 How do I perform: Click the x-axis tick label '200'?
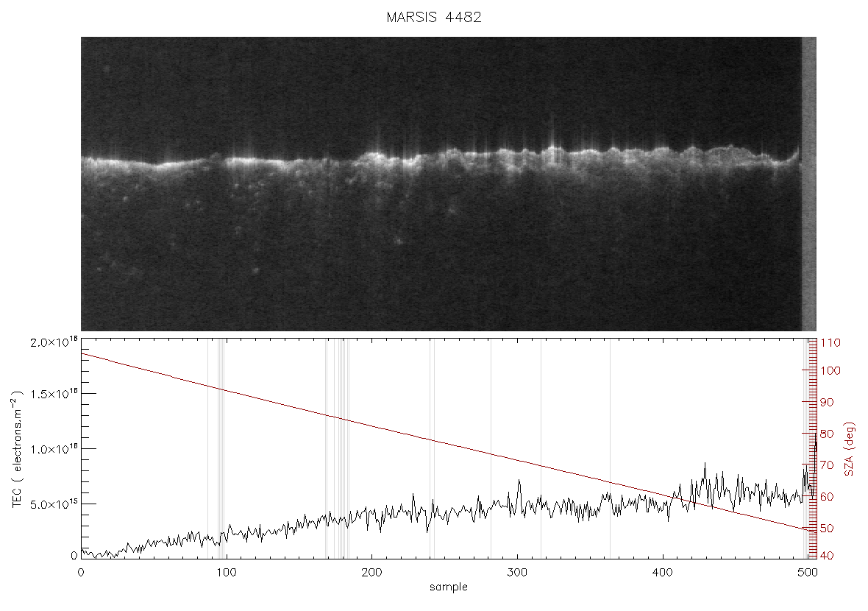click(x=371, y=572)
